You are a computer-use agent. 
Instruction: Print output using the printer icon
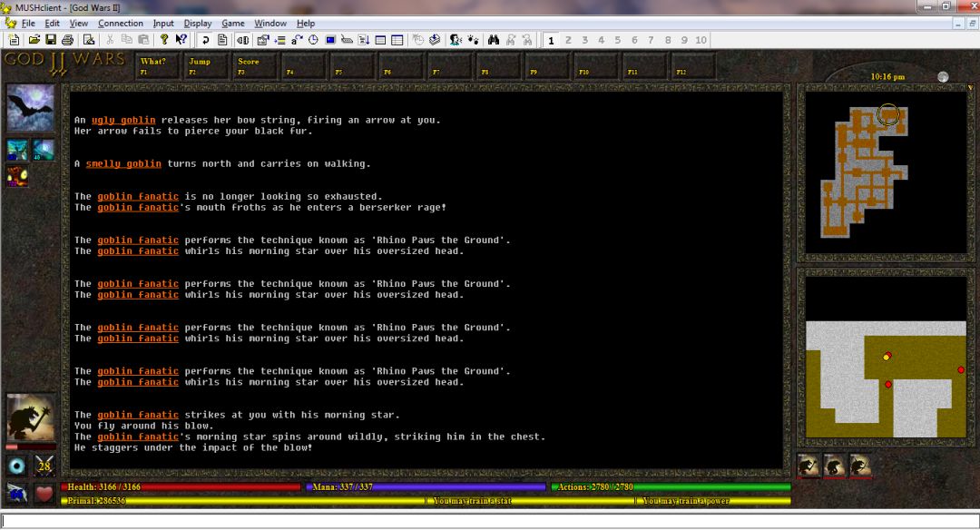(x=67, y=40)
